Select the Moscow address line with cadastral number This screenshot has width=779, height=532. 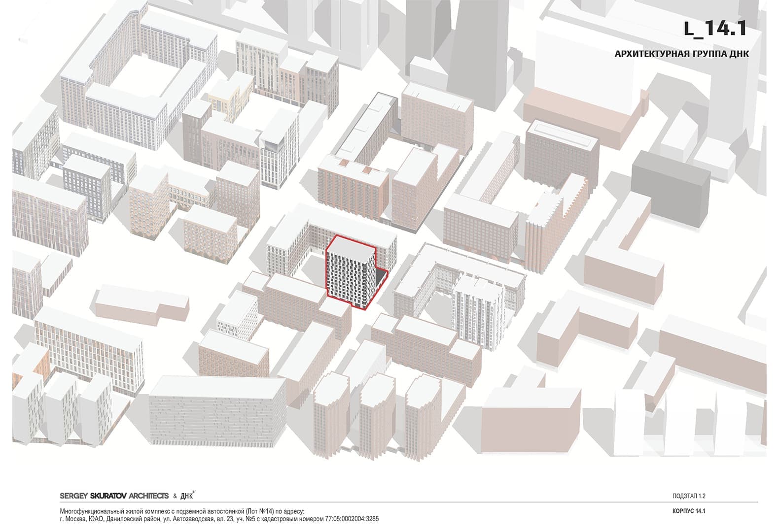(219, 519)
